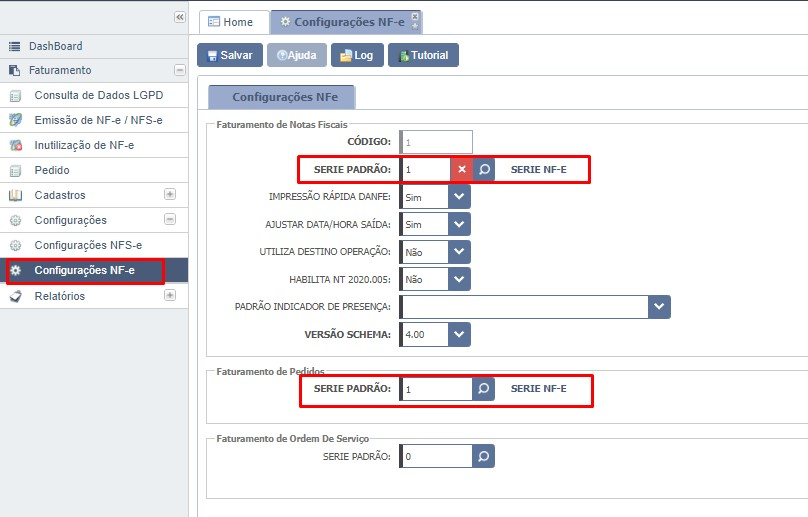Collapse the Faturamento menu section

click(x=179, y=70)
